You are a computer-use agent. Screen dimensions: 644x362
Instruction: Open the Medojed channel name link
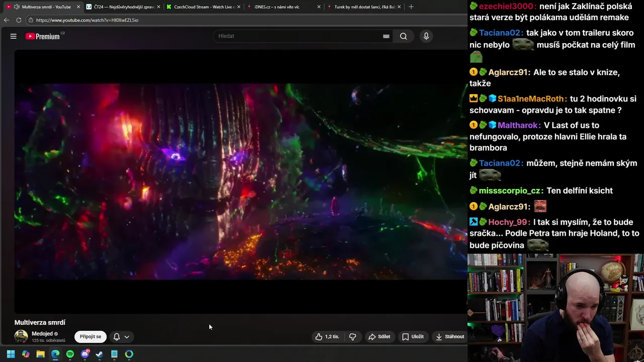42,334
